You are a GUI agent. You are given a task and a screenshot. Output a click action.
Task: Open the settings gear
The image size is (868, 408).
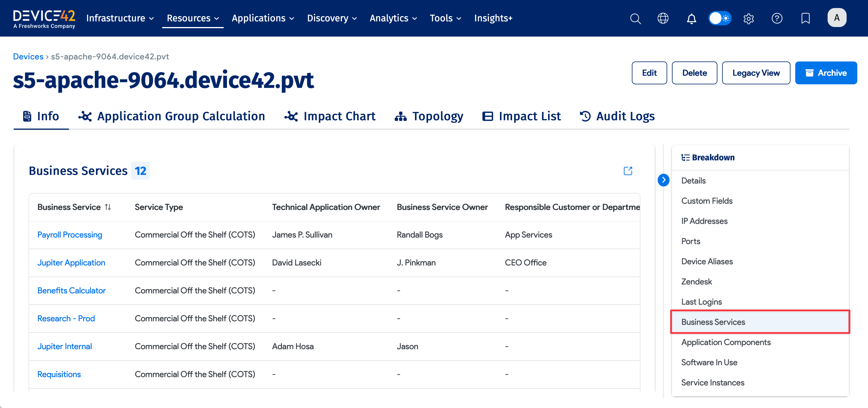pos(748,18)
